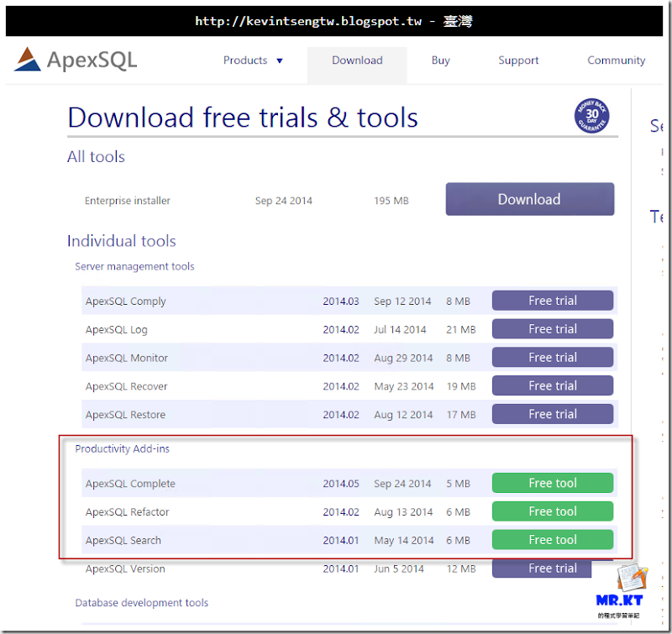Open the Server management tools section link
The width and height of the screenshot is (672, 634).
[134, 266]
